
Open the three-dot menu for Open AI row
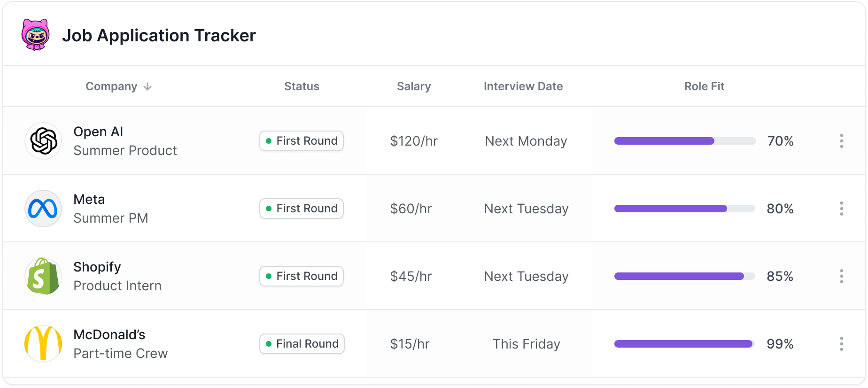coord(841,141)
